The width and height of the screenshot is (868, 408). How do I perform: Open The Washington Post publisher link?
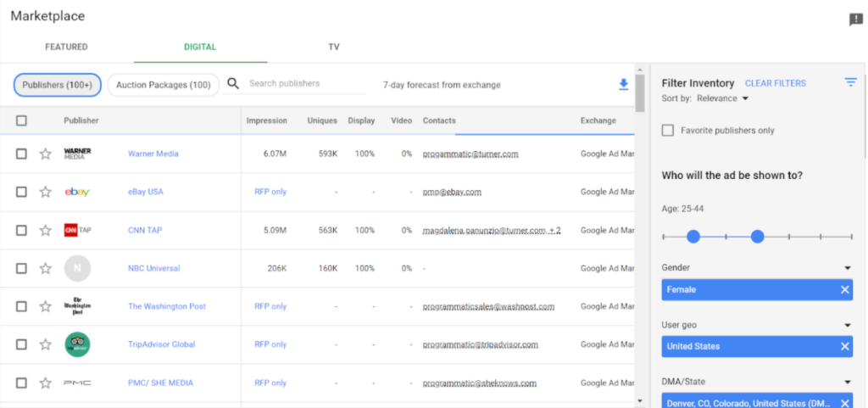pyautogui.click(x=167, y=307)
